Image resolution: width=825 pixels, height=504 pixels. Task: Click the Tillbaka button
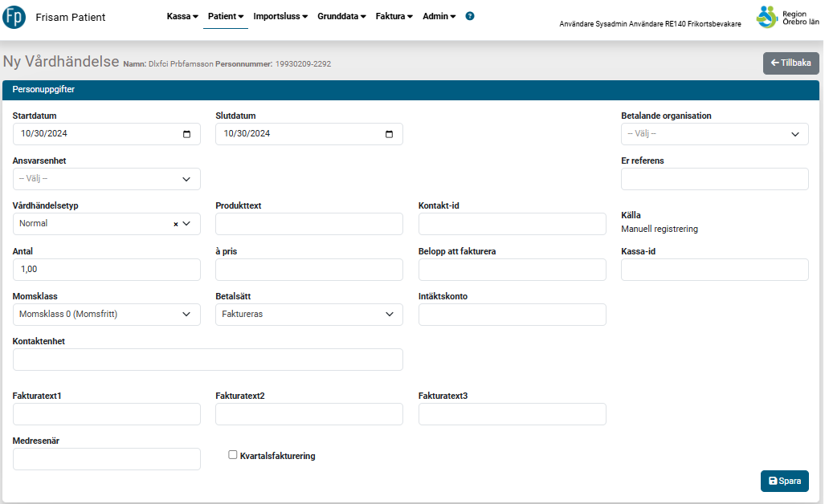coord(790,63)
